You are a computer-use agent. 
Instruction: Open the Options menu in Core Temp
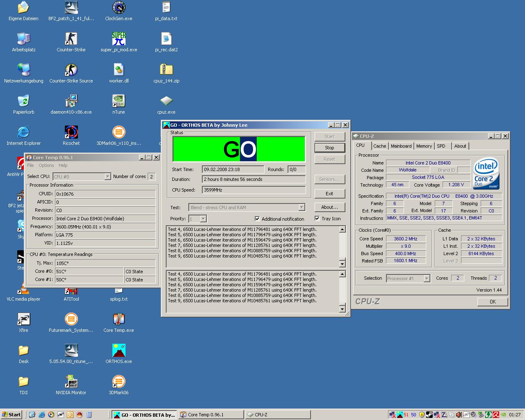point(46,165)
